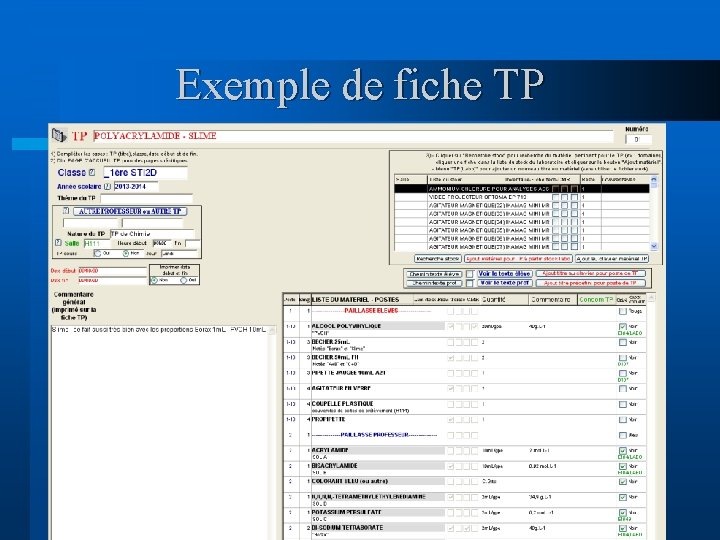Select the Non radio in the Salle box
Screen dimensions: 720x540
[125, 253]
